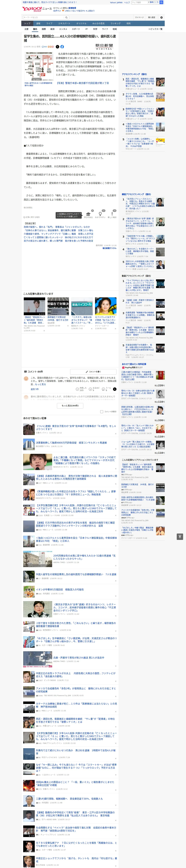Open 東進ハイスクール recommended article thumbnail
Viewport: 186px width, 868px height.
pos(82,306)
